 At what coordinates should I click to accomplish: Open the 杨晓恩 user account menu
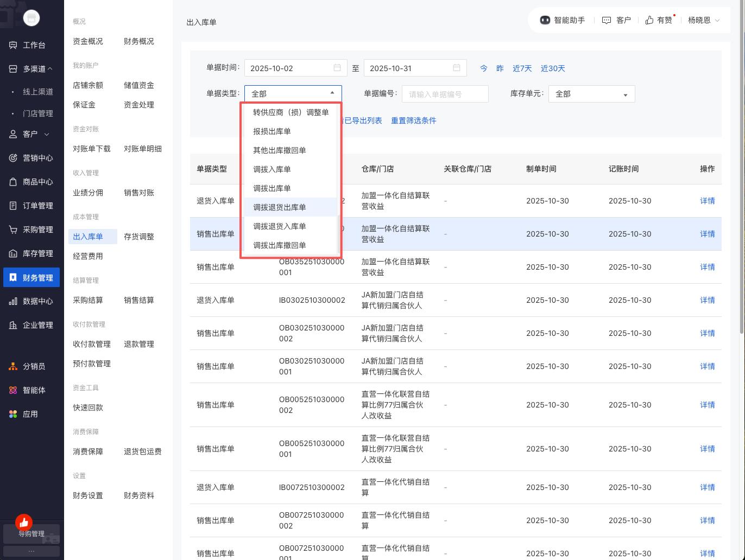[x=703, y=20]
